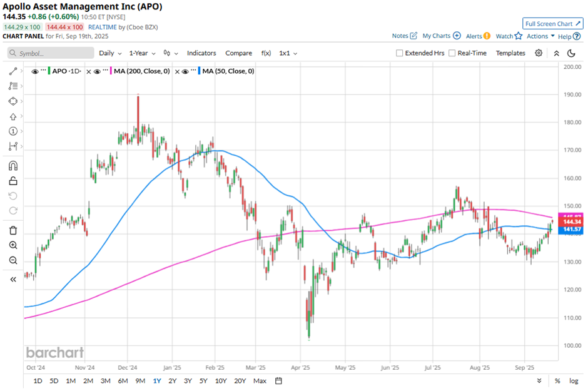Open MA 200 options ellipsis
Image resolution: width=588 pixels, height=391 pixels.
tap(106, 71)
